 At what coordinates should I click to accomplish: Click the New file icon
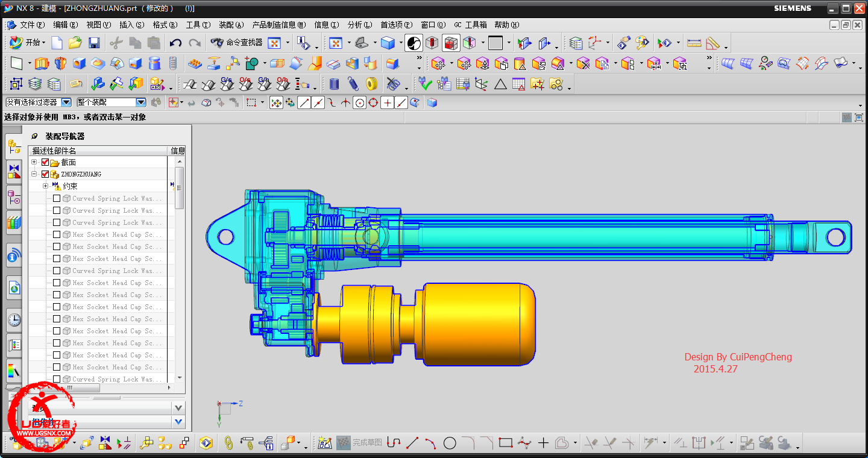tap(57, 43)
